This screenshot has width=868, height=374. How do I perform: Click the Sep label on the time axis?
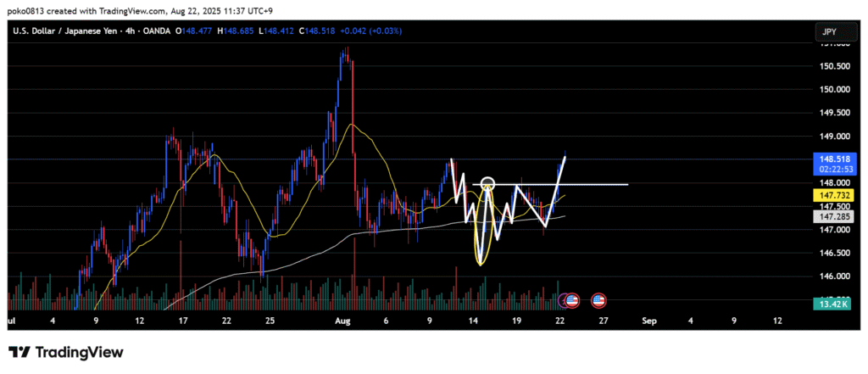coord(648,321)
